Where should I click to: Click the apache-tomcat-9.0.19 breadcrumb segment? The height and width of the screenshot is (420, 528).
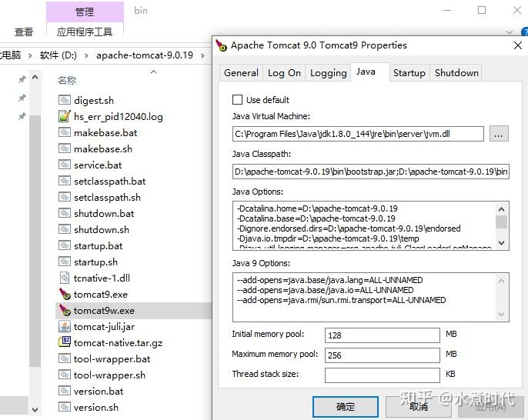[x=145, y=55]
